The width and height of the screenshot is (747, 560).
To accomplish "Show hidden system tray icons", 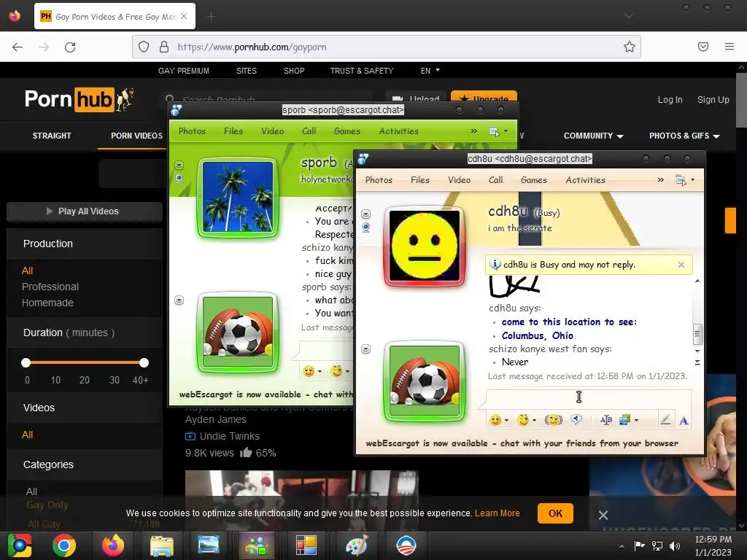I will point(622,546).
